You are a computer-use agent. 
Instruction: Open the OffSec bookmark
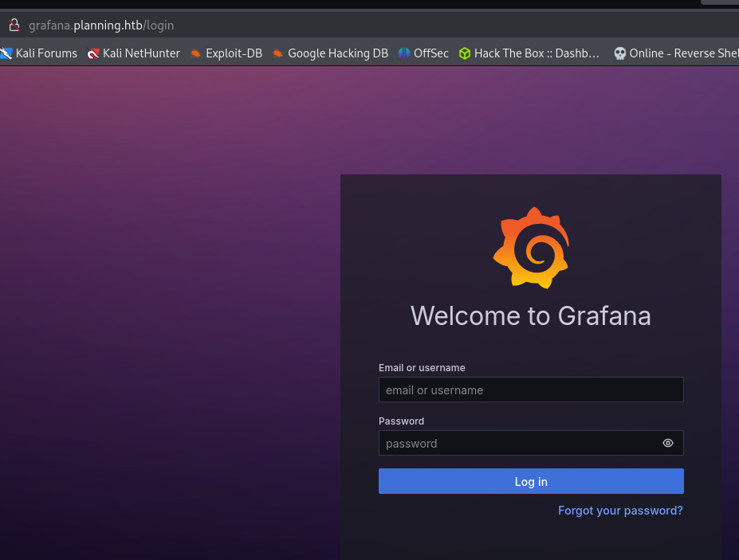pos(423,53)
